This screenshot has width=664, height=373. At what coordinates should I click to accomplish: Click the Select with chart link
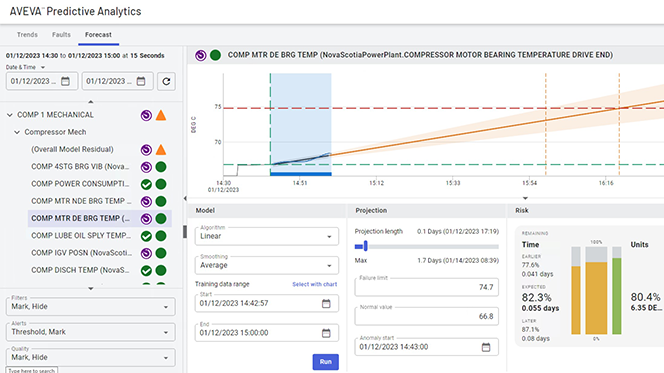(x=315, y=284)
